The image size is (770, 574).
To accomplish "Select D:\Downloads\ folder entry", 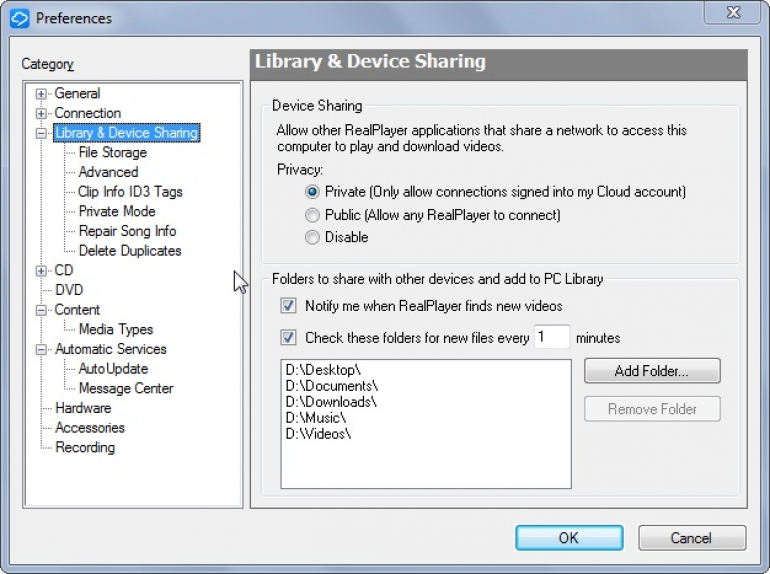I will pos(331,402).
